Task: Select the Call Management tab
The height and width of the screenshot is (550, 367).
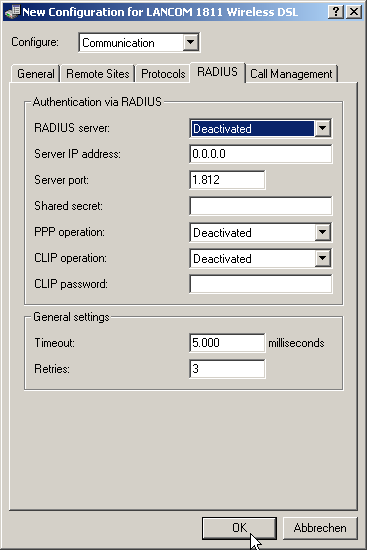Action: [291, 74]
